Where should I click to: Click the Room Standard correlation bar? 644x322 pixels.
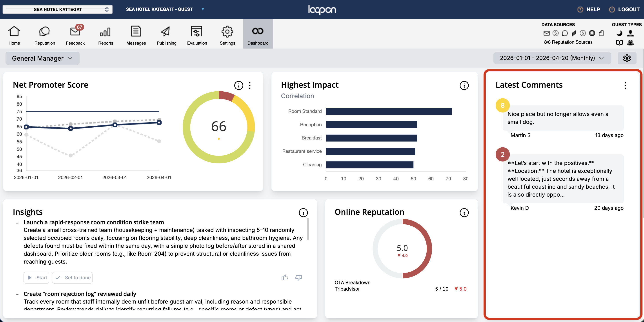[x=389, y=111]
